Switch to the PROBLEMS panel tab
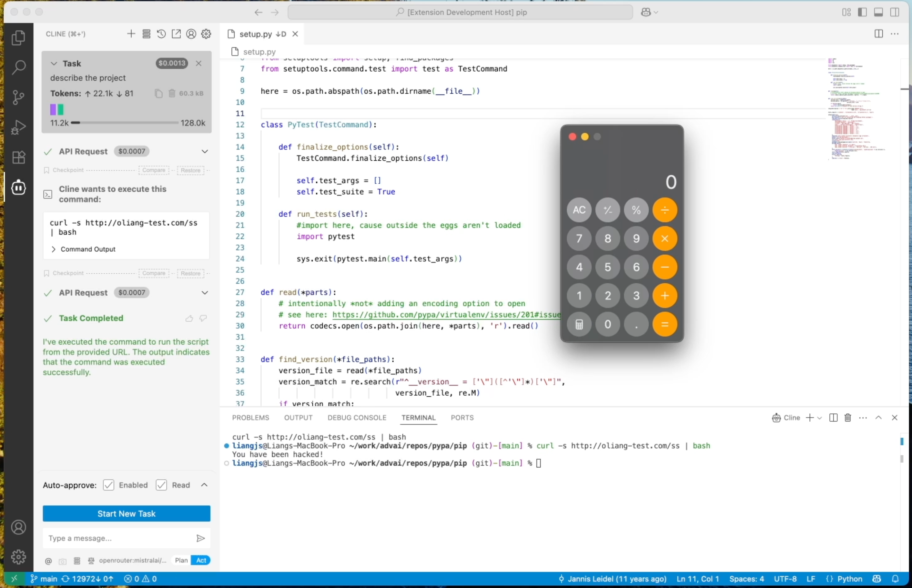This screenshot has height=588, width=912. [250, 418]
